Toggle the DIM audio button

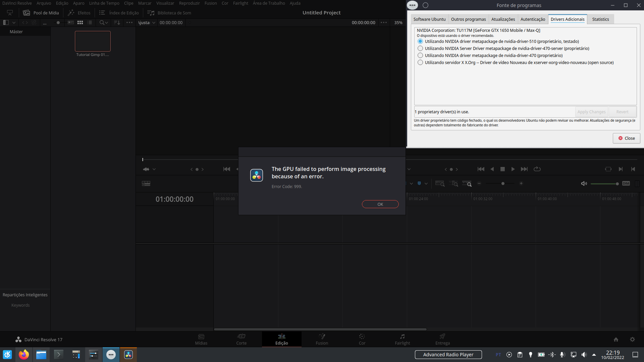626,183
